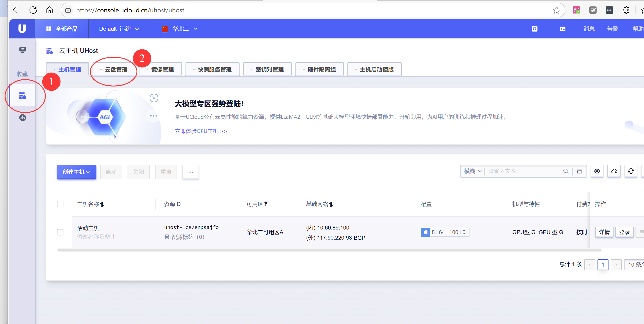644x324 pixels.
Task: Select the UHost cloud host sidebar icon
Action: tap(22, 95)
